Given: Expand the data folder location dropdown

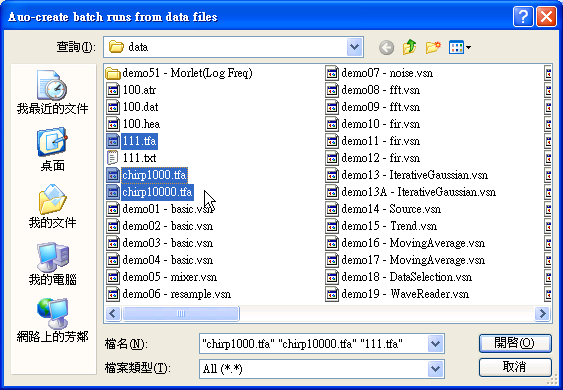Looking at the screenshot, I should coord(354,47).
